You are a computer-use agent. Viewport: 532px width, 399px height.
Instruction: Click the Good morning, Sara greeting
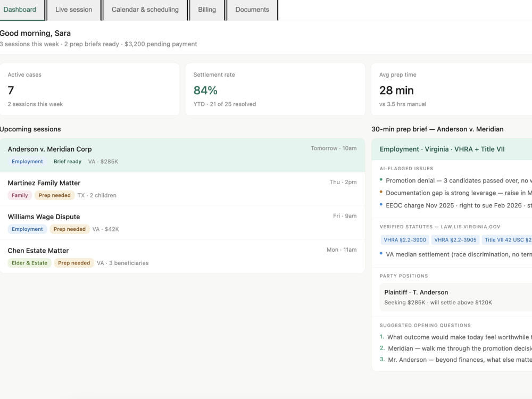coord(35,33)
